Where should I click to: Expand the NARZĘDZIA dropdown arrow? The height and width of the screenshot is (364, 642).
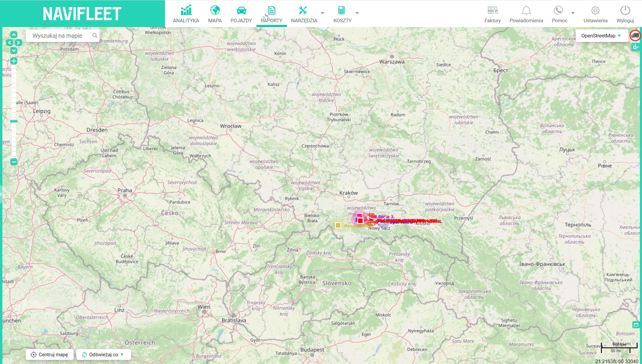[x=322, y=13]
